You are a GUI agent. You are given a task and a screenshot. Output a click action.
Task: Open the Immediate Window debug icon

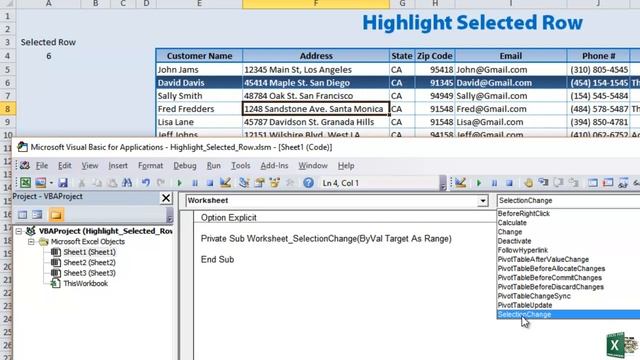click(608, 183)
